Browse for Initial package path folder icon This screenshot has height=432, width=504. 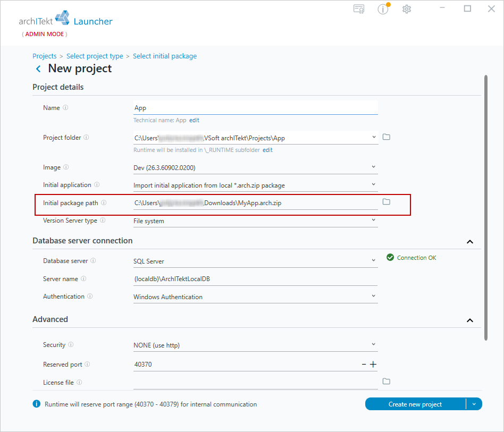tap(387, 202)
